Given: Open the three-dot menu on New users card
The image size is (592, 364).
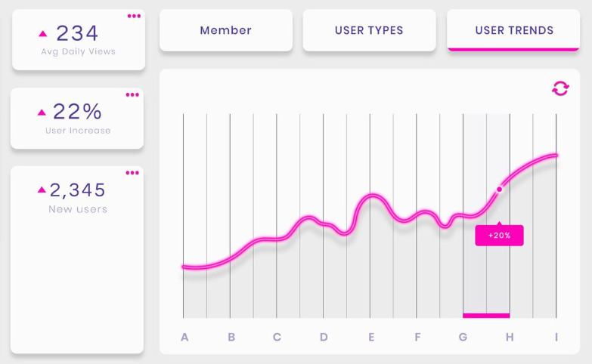Looking at the screenshot, I should click(132, 173).
